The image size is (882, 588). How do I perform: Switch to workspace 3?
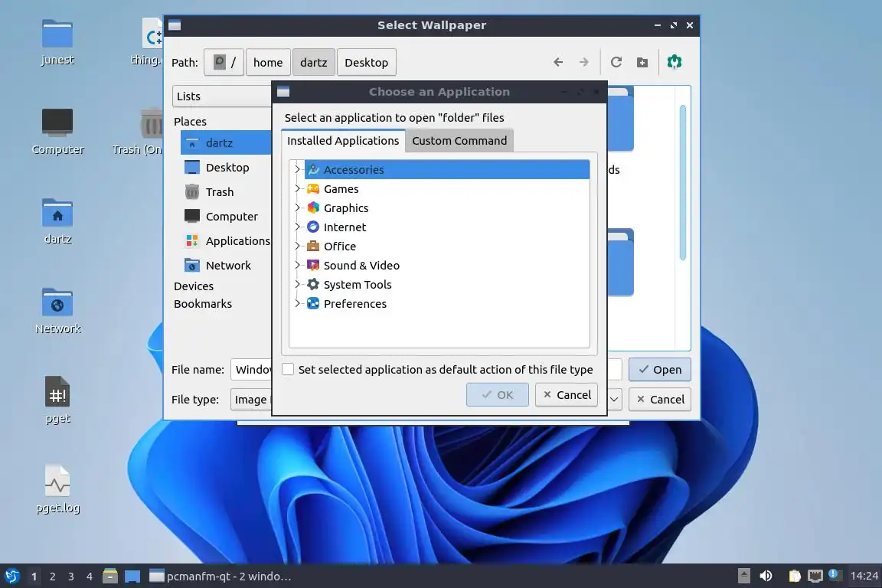(71, 577)
